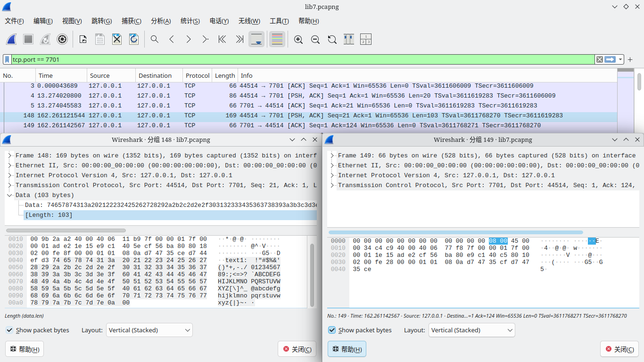Open the 统计(S) menu
The width and height of the screenshot is (644, 362).
[190, 21]
